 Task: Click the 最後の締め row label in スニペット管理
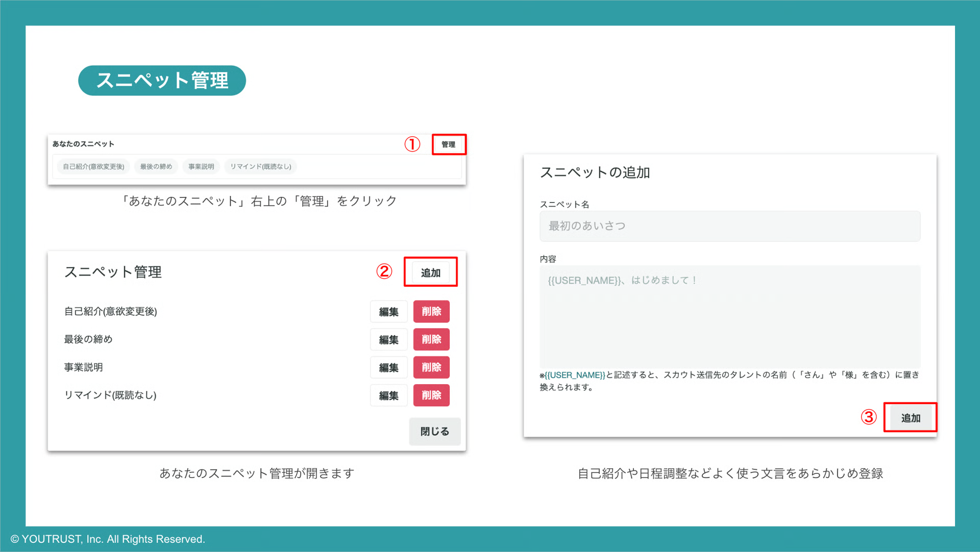tap(88, 339)
